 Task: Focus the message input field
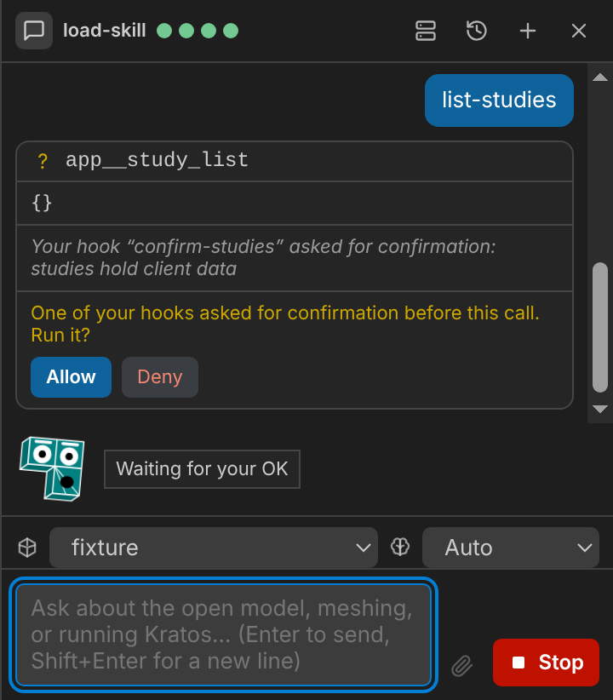coord(223,634)
